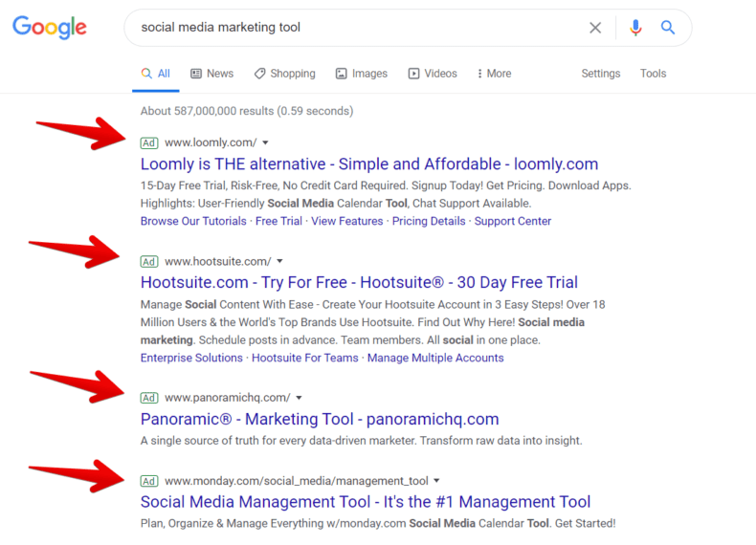This screenshot has width=756, height=545.
Task: Click the Free Trial sitelink
Action: point(278,221)
